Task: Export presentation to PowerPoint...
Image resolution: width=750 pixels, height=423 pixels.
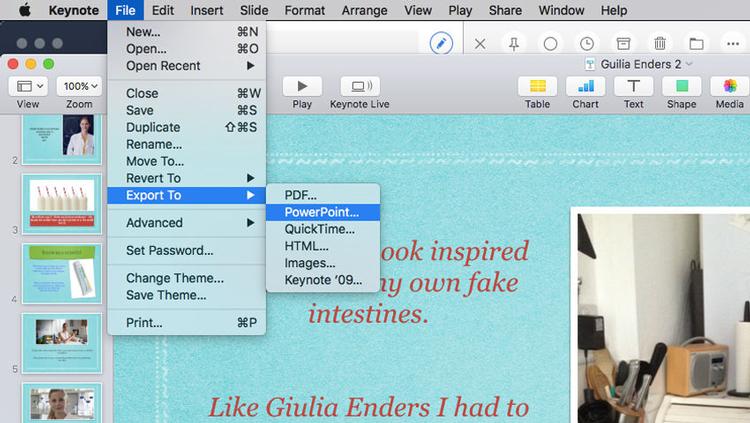Action: [323, 212]
